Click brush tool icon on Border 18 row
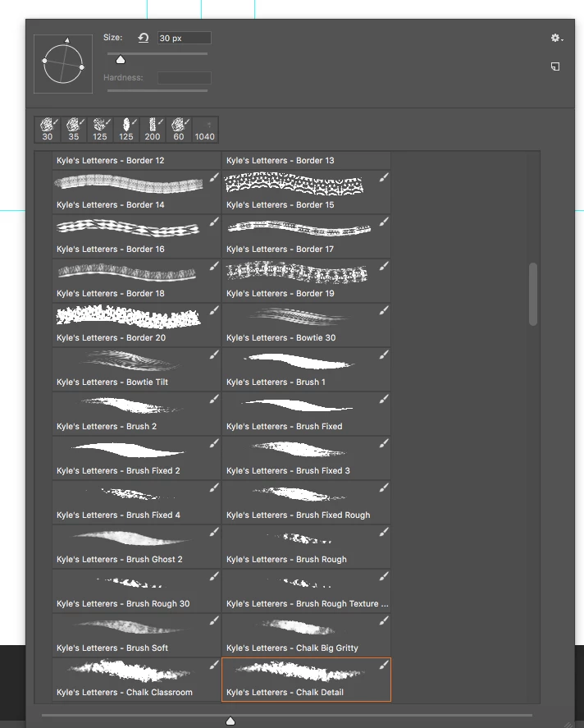This screenshot has height=728, width=584. pyautogui.click(x=214, y=266)
